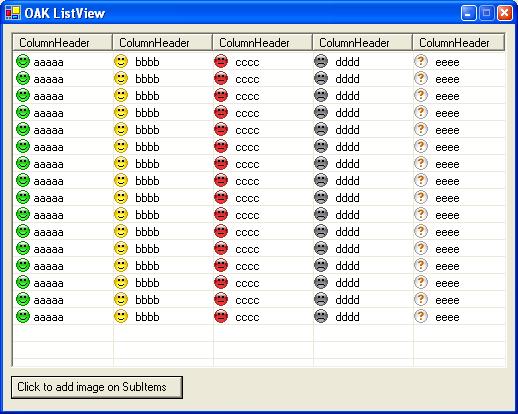The image size is (518, 414).
Task: Click the question mark icon in first row
Action: point(421,61)
